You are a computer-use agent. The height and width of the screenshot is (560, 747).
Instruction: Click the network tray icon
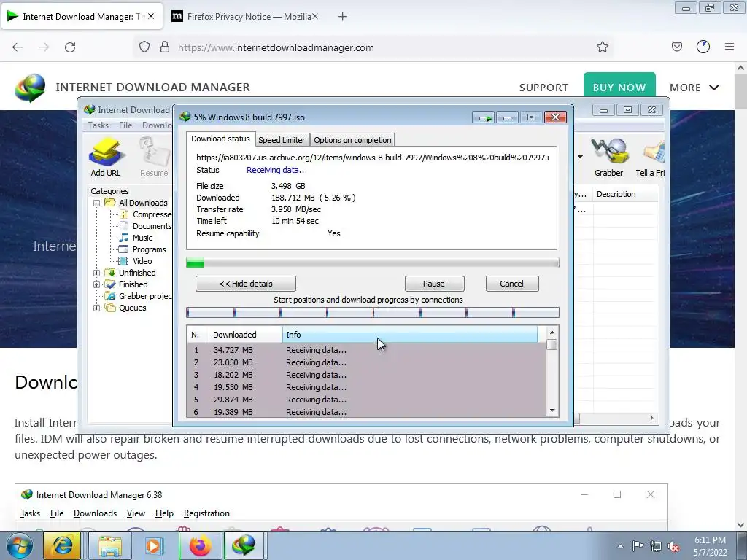[656, 546]
